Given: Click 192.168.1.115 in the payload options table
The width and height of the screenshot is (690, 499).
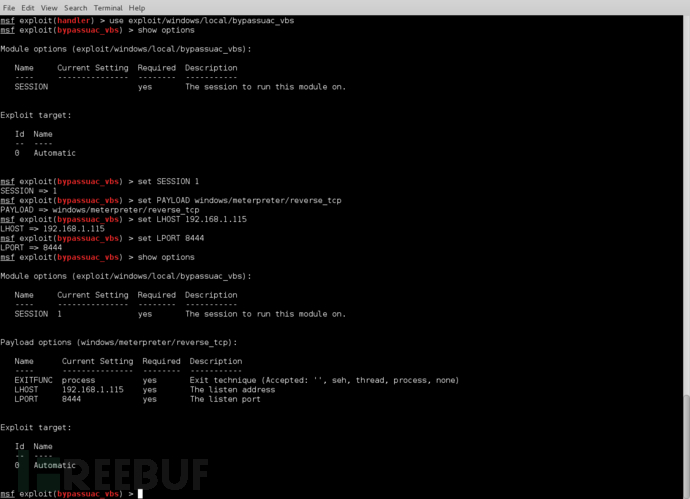Looking at the screenshot, I should tap(93, 390).
